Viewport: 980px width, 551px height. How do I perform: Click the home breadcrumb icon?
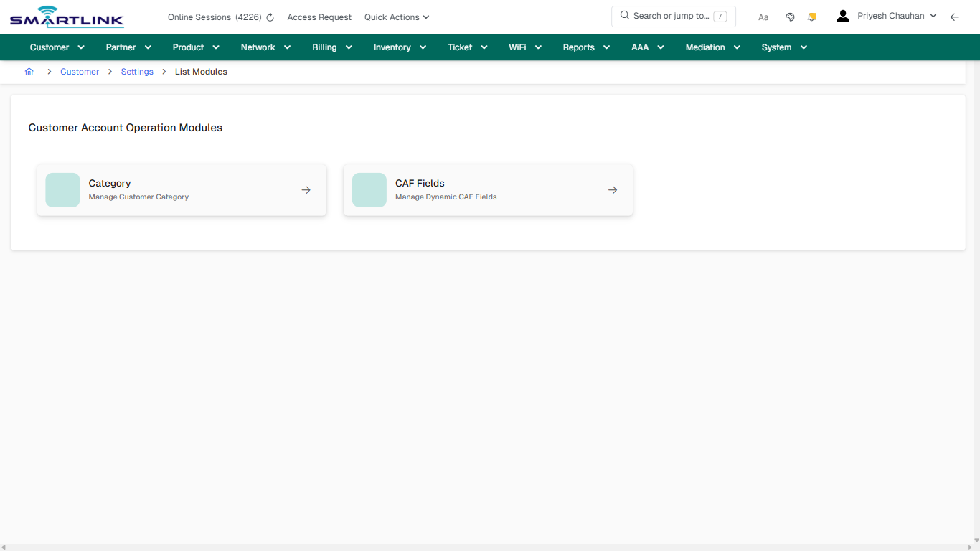[x=29, y=72]
